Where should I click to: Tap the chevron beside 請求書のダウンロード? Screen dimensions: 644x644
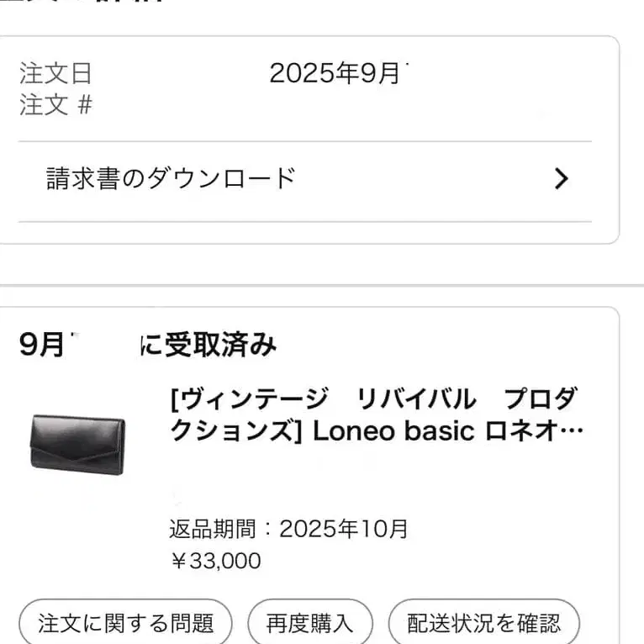tap(562, 178)
